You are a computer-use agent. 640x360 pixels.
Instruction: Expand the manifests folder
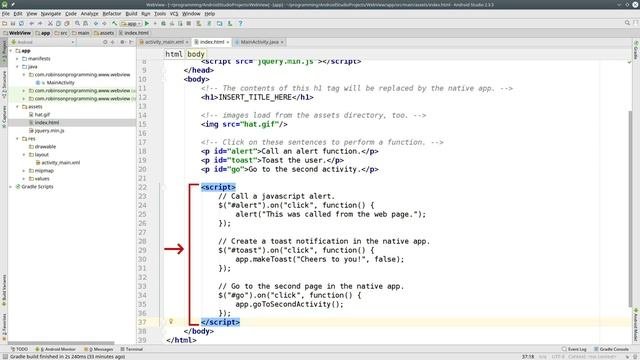click(x=18, y=59)
